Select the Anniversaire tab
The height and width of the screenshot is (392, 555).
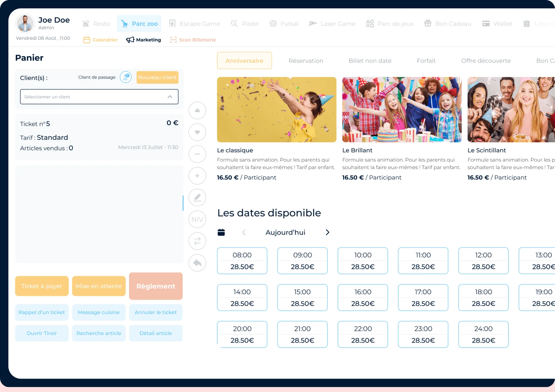pos(244,60)
